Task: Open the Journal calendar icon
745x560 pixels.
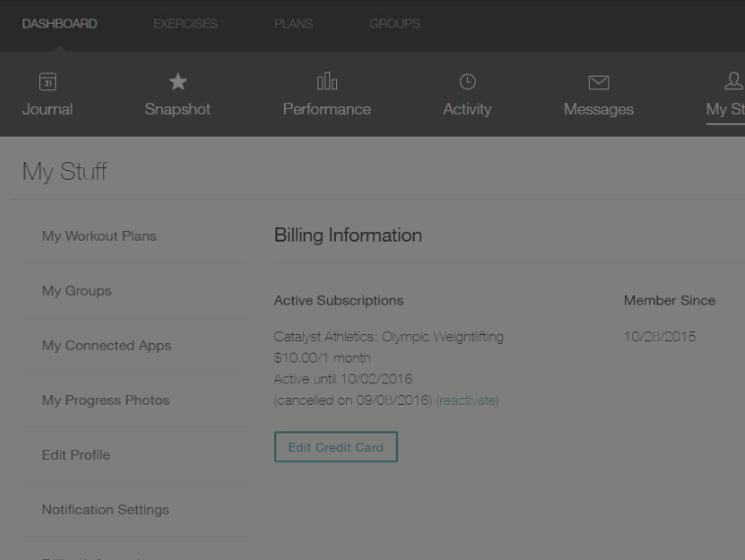Action: (47, 83)
